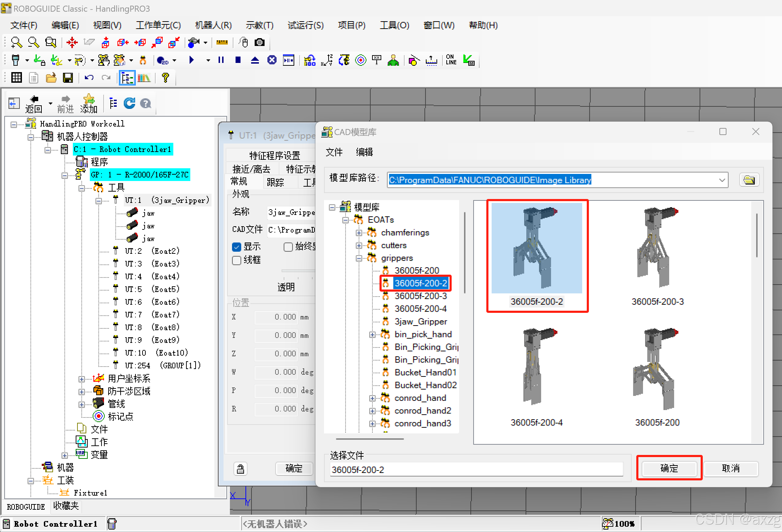
Task: Click the camera snapshot icon
Action: [260, 42]
